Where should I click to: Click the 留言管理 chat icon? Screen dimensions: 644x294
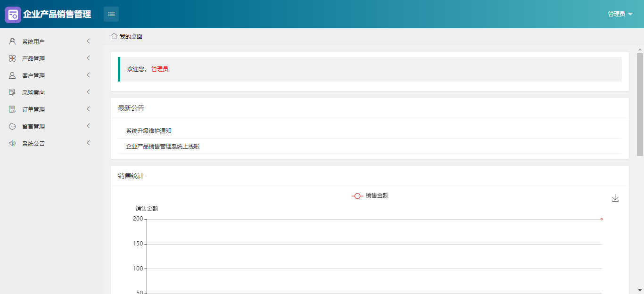12,126
